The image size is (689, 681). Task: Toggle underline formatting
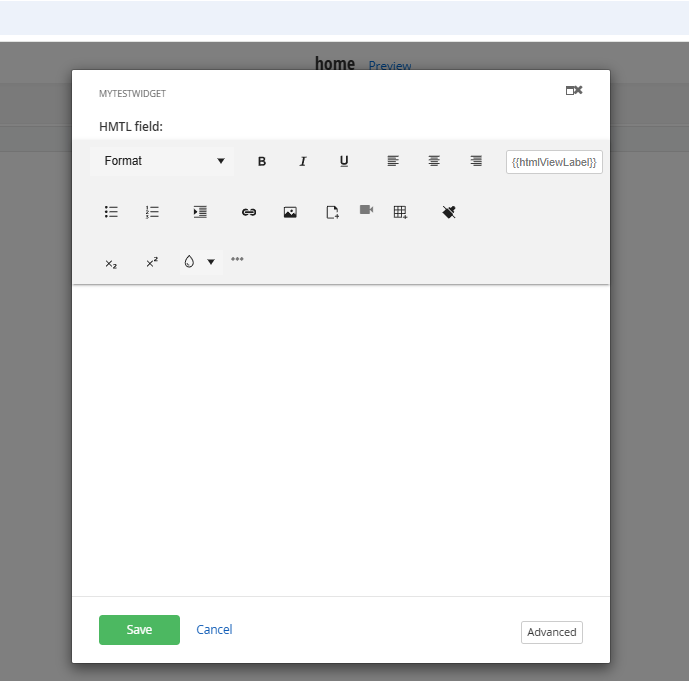(344, 161)
